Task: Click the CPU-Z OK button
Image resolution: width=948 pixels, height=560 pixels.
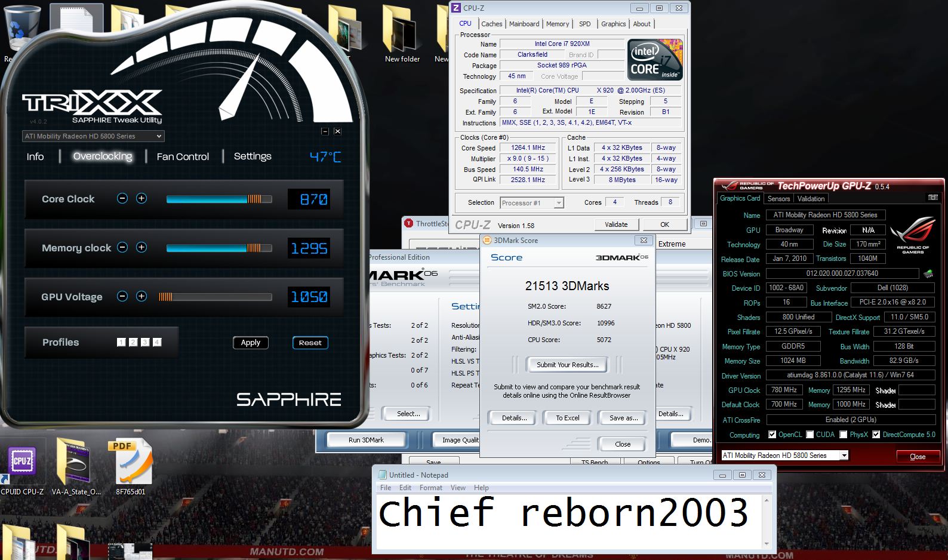Action: click(x=664, y=224)
